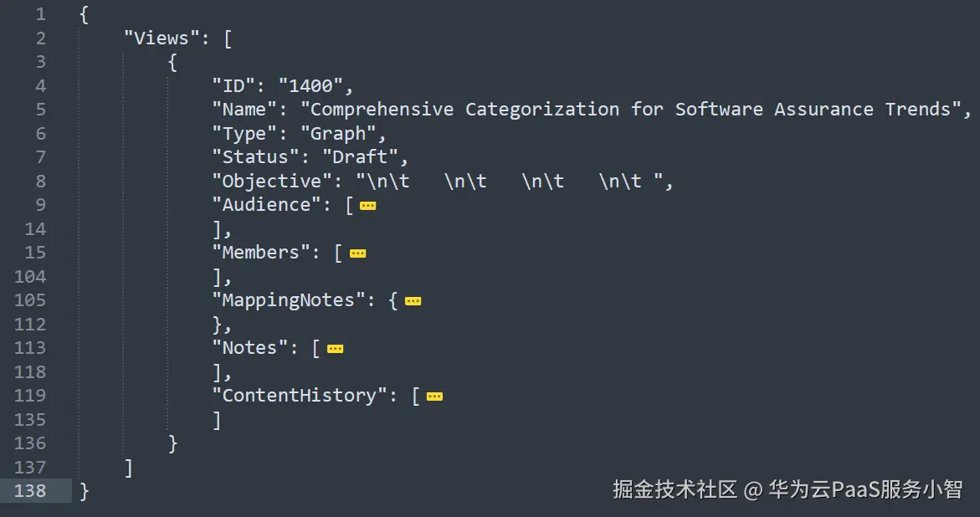Select line number 1 in the gutter

click(x=41, y=14)
